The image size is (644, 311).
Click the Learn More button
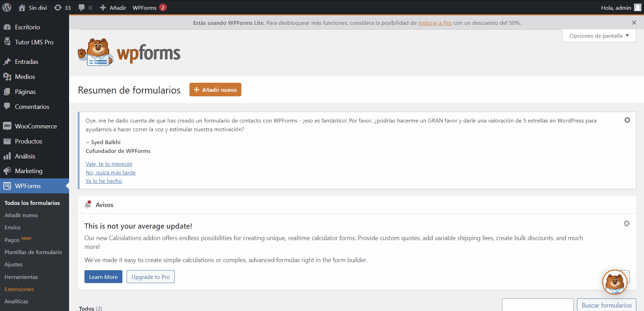pos(103,277)
